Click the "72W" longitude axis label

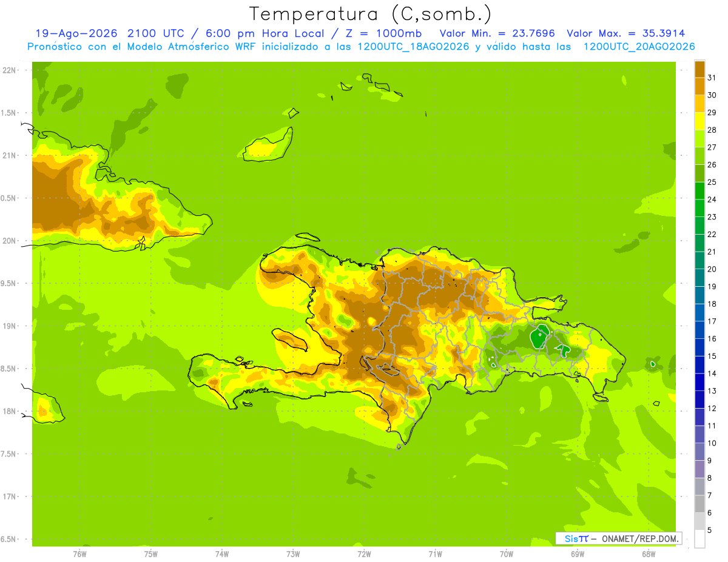point(364,554)
